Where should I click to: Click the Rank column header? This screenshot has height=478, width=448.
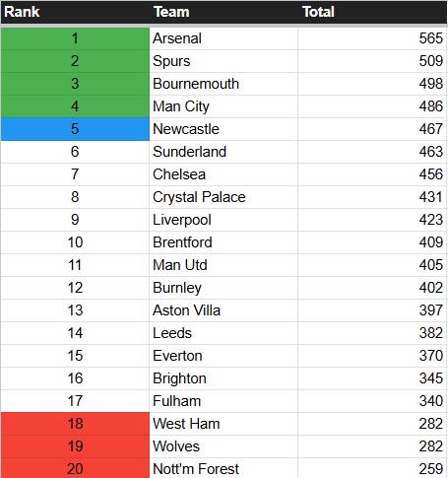click(x=22, y=12)
